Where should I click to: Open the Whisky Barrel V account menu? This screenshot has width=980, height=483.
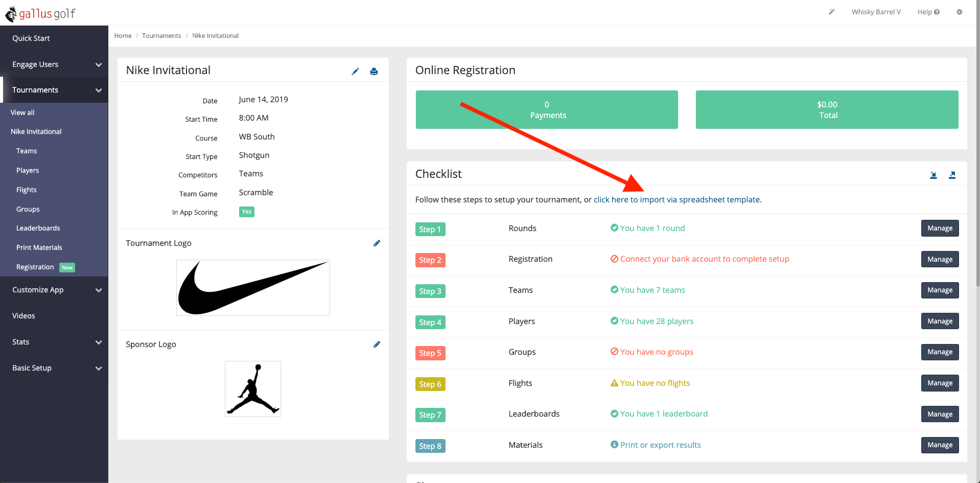(876, 12)
